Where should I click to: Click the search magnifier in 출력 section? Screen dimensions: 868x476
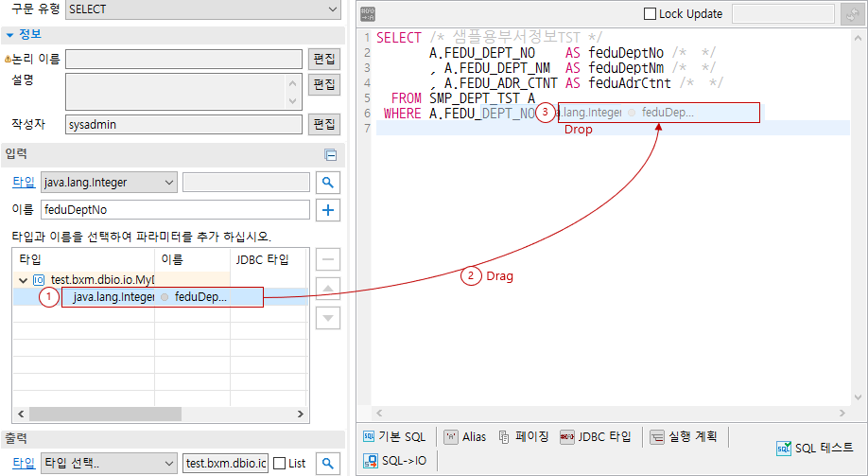[x=328, y=464]
